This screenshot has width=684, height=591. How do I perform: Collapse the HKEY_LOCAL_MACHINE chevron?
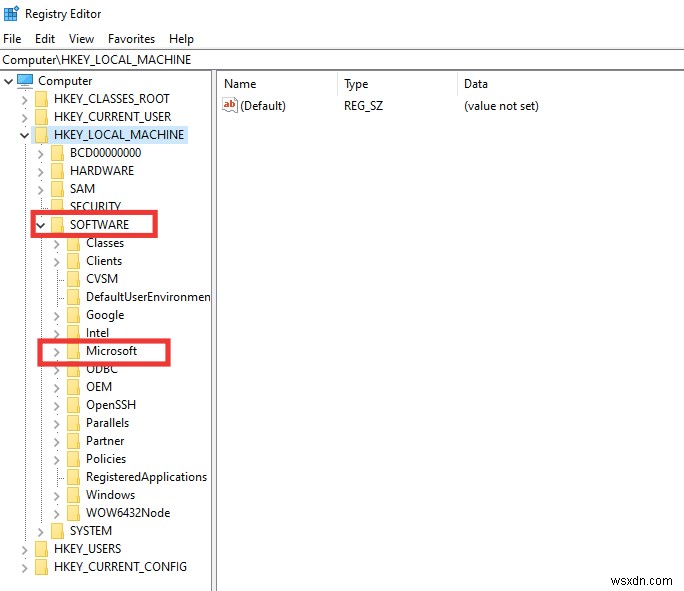click(24, 135)
